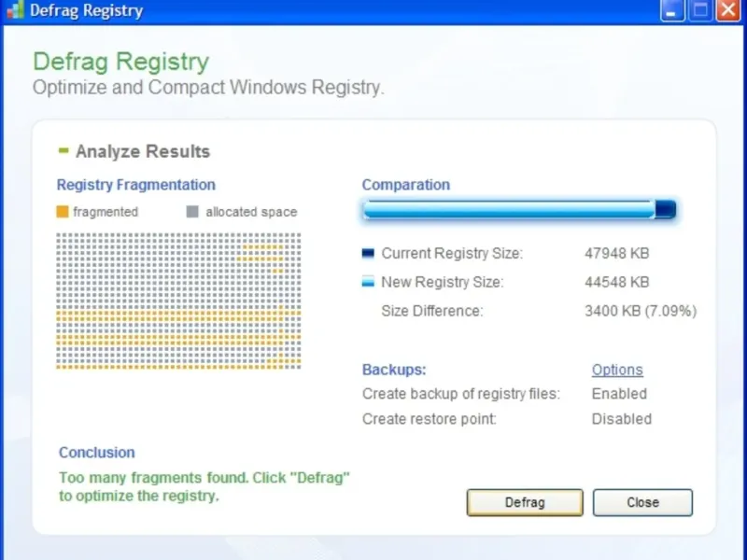Click the Registry Fragmentation heading

point(136,185)
